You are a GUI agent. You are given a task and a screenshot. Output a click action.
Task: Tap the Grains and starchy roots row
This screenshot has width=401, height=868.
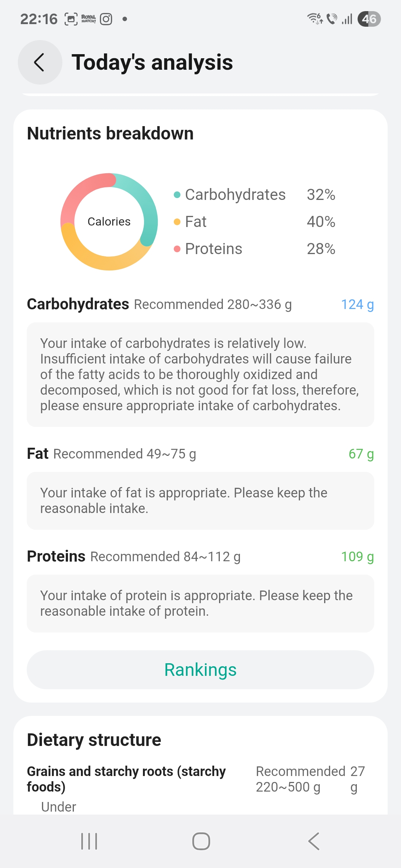[x=126, y=779]
